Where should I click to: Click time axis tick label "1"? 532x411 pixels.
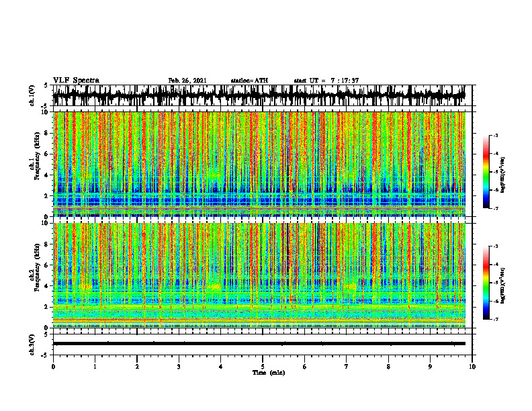click(95, 367)
